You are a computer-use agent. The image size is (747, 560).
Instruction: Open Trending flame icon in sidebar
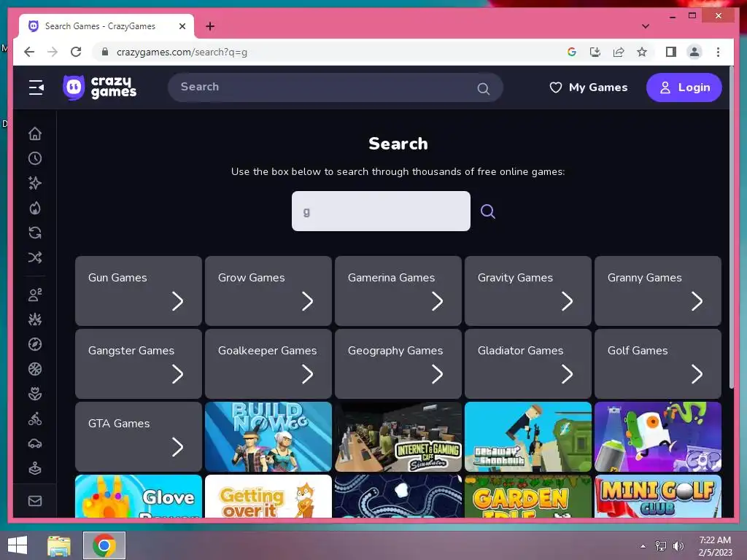click(x=35, y=208)
